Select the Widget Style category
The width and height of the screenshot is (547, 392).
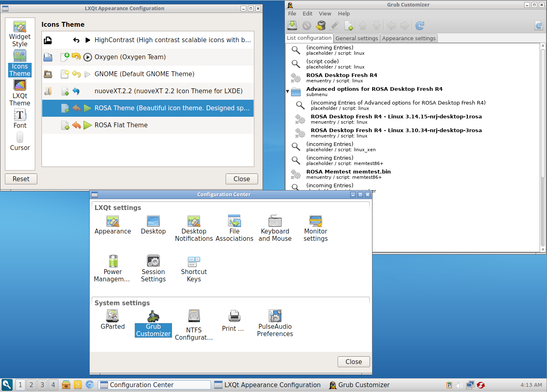tap(20, 34)
